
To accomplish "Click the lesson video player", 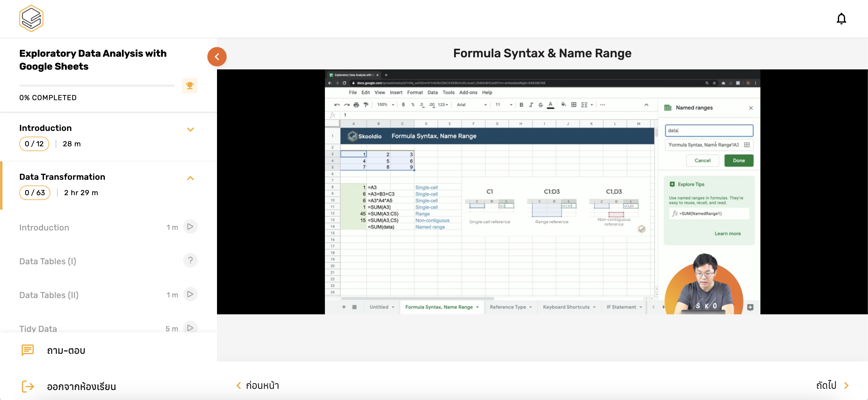I will [x=542, y=192].
